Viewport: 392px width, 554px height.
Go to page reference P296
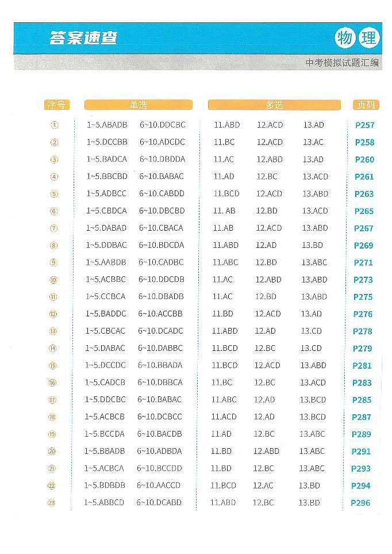coord(360,503)
